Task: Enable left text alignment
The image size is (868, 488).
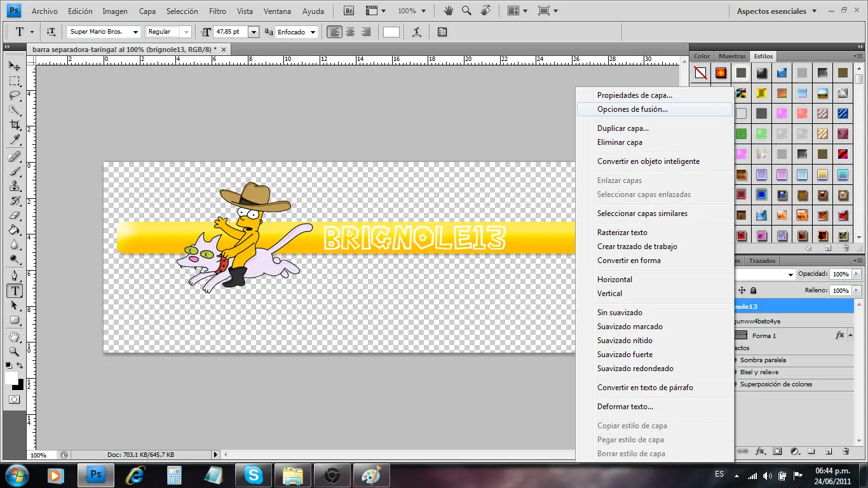Action: [334, 32]
